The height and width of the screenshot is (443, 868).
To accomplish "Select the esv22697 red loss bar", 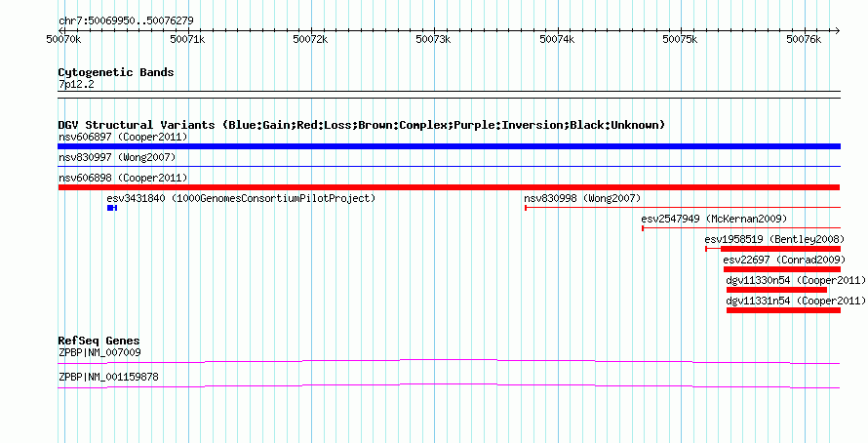I will coord(781,269).
